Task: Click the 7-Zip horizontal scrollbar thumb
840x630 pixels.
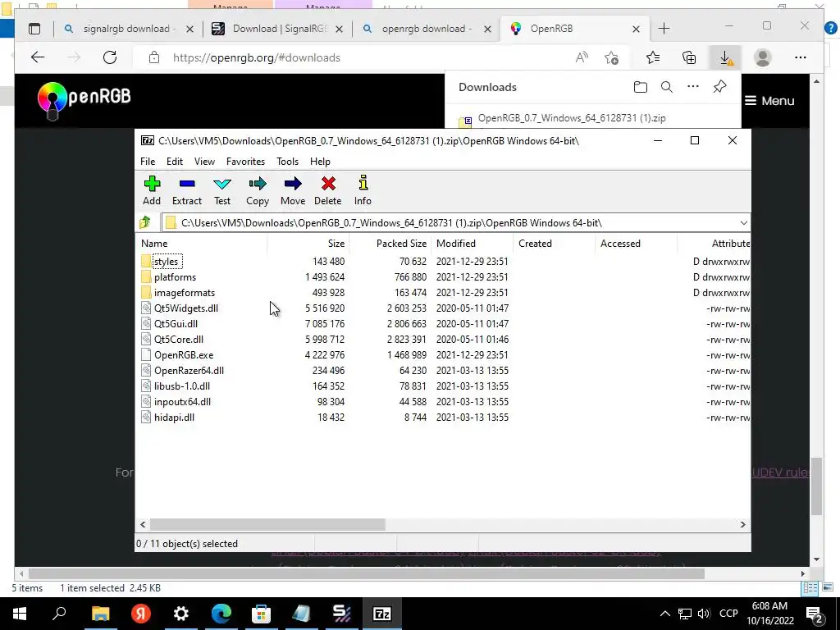Action: (267, 524)
